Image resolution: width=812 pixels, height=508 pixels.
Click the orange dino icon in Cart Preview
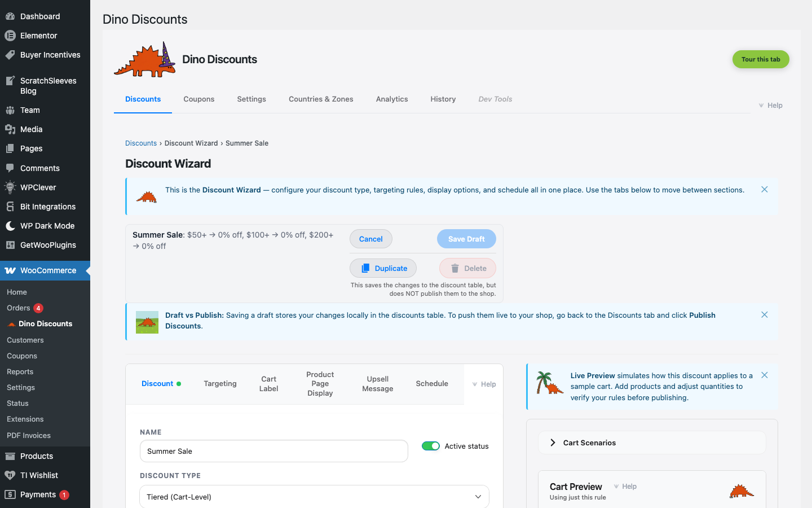tap(742, 491)
